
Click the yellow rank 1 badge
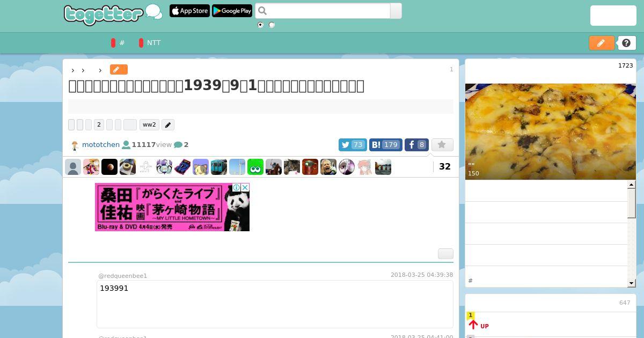(471, 315)
